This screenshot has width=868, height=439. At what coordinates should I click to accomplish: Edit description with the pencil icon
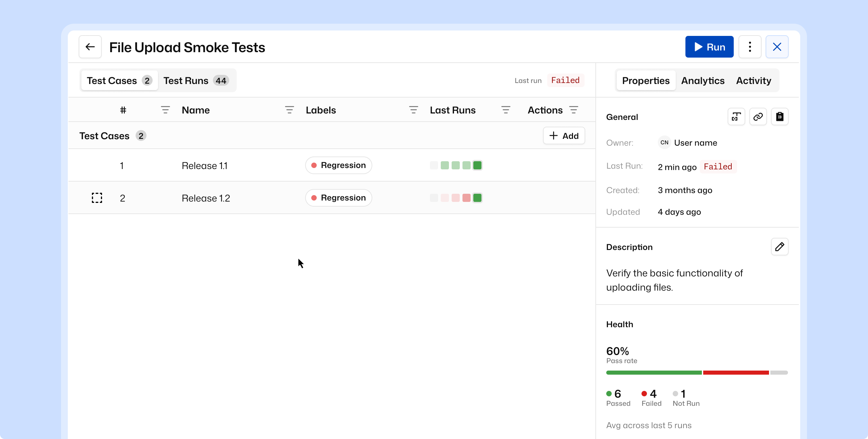coord(780,247)
